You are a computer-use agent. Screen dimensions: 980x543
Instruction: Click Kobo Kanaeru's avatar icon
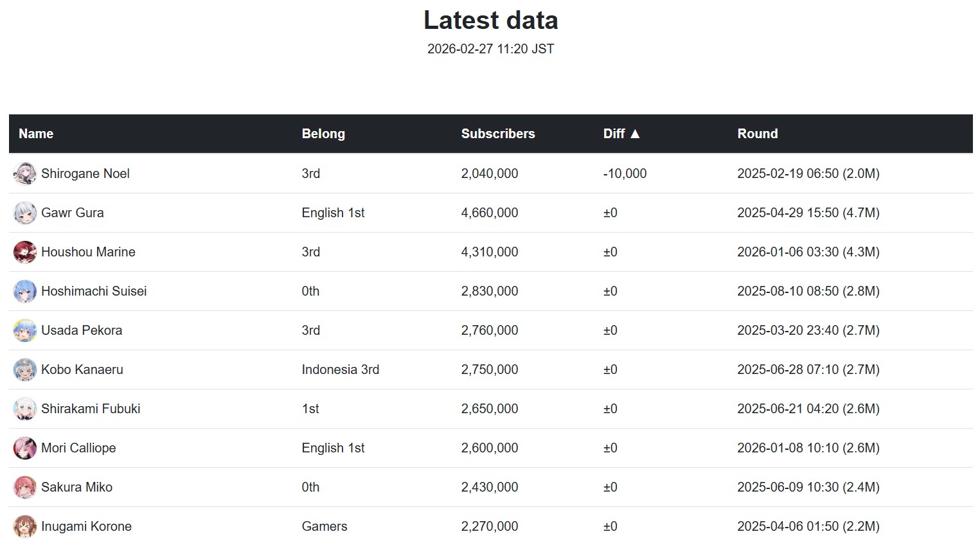(x=25, y=369)
